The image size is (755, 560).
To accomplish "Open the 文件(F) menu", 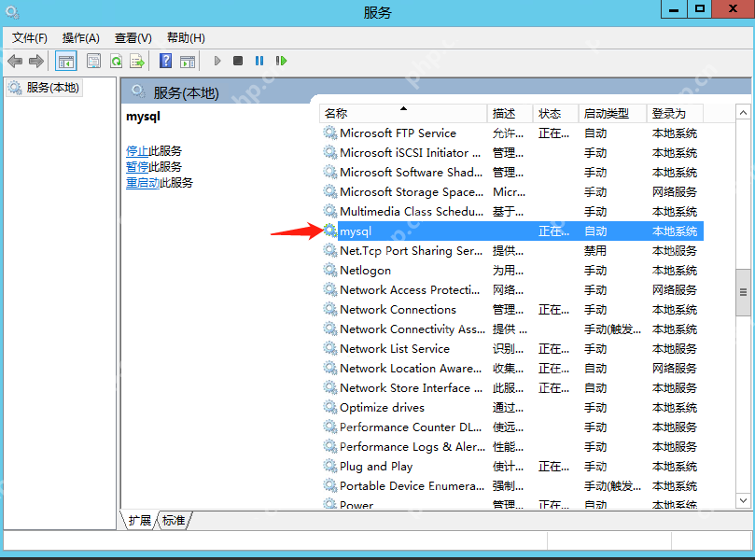I will pyautogui.click(x=30, y=37).
